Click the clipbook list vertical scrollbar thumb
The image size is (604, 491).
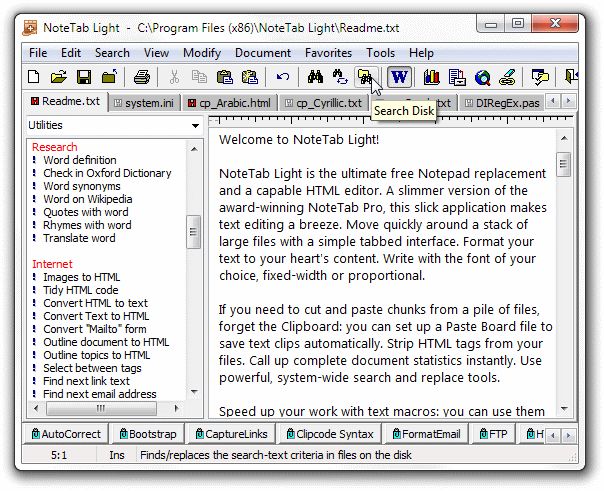click(x=193, y=232)
